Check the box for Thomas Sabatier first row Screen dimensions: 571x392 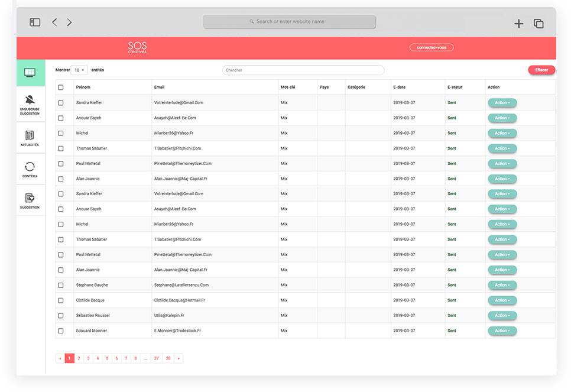tap(61, 148)
